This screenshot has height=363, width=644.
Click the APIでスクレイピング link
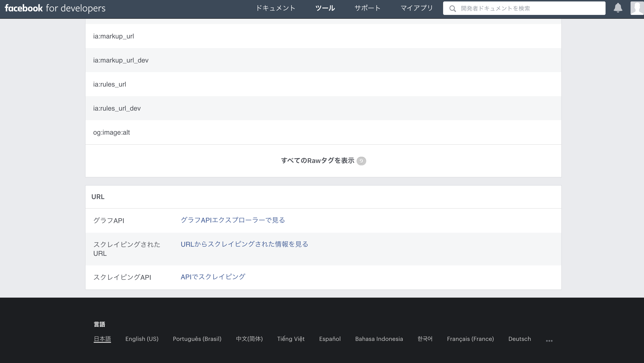tap(213, 277)
